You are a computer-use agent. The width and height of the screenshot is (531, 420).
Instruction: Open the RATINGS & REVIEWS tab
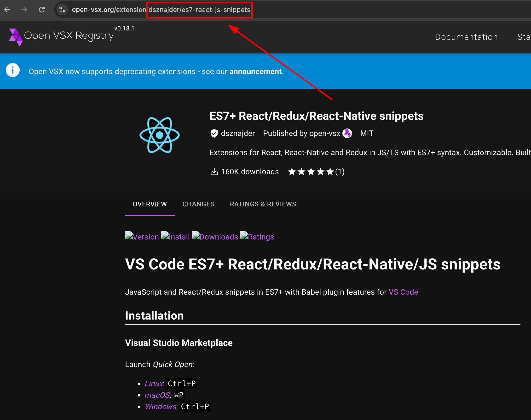tap(263, 204)
